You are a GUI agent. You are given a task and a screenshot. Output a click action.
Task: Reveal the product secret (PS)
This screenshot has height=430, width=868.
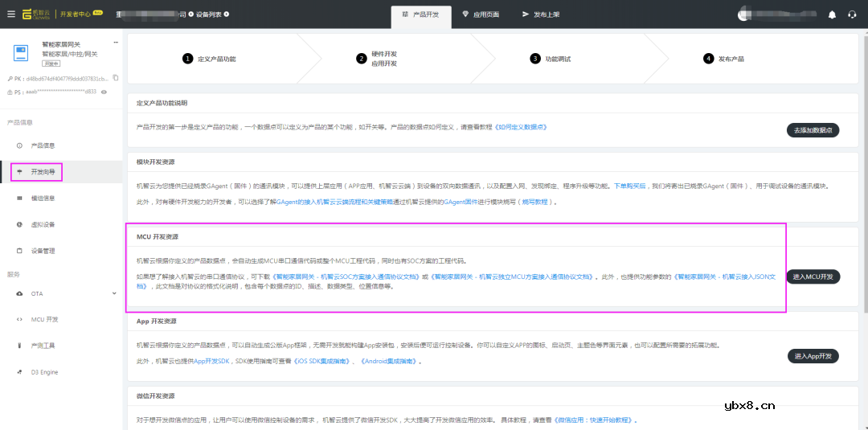point(104,92)
